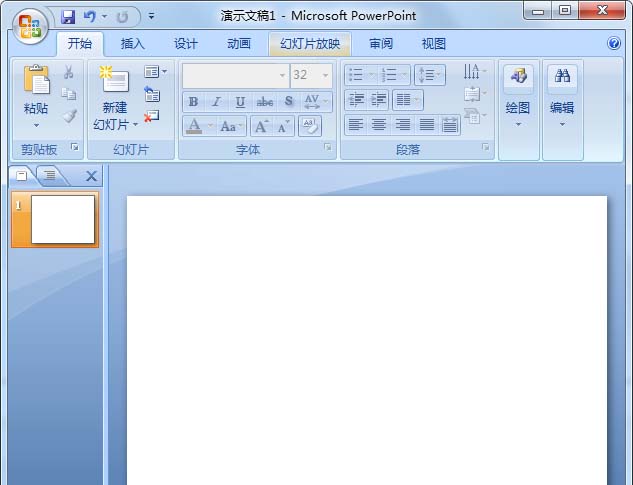The width and height of the screenshot is (633, 485).
Task: Click the 粘贴 paste clipboard icon
Action: pos(36,80)
